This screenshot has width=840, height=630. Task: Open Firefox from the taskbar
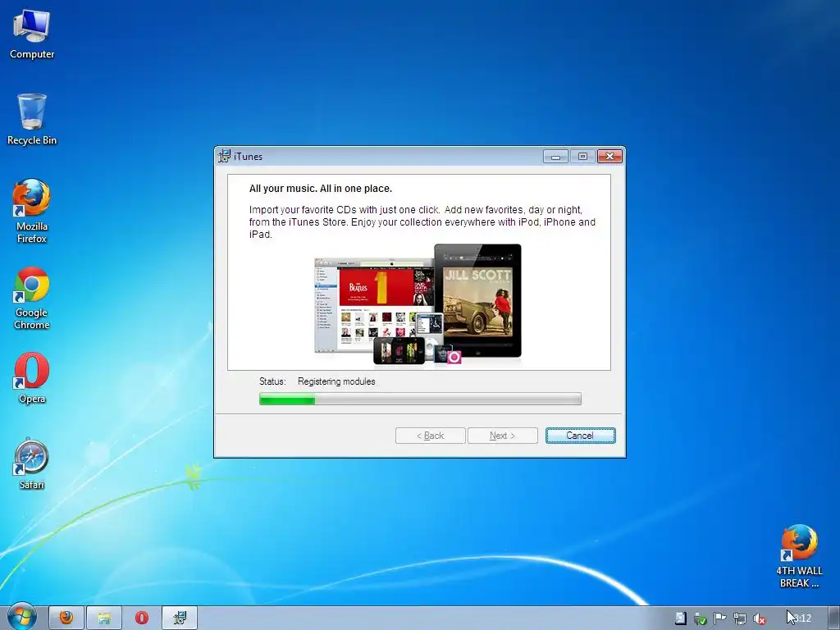point(66,618)
